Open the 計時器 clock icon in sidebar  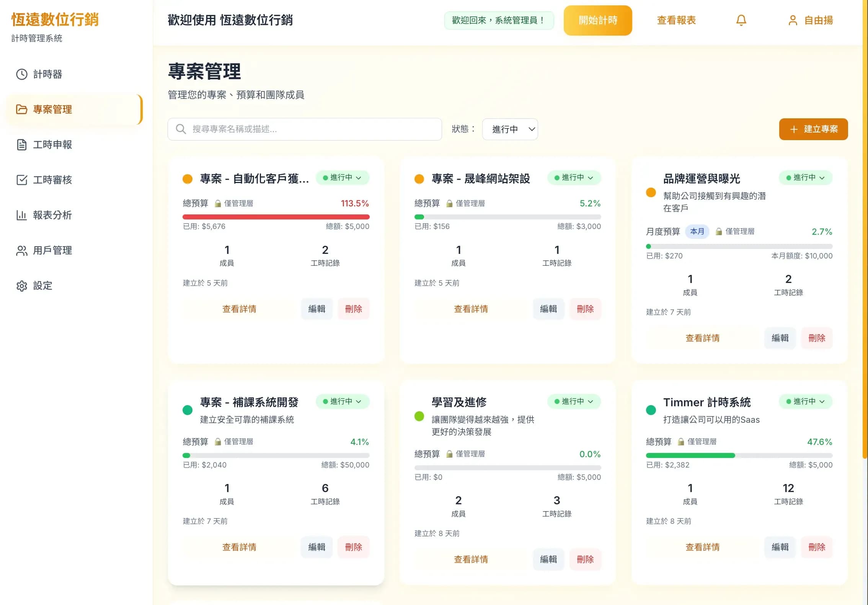click(22, 74)
